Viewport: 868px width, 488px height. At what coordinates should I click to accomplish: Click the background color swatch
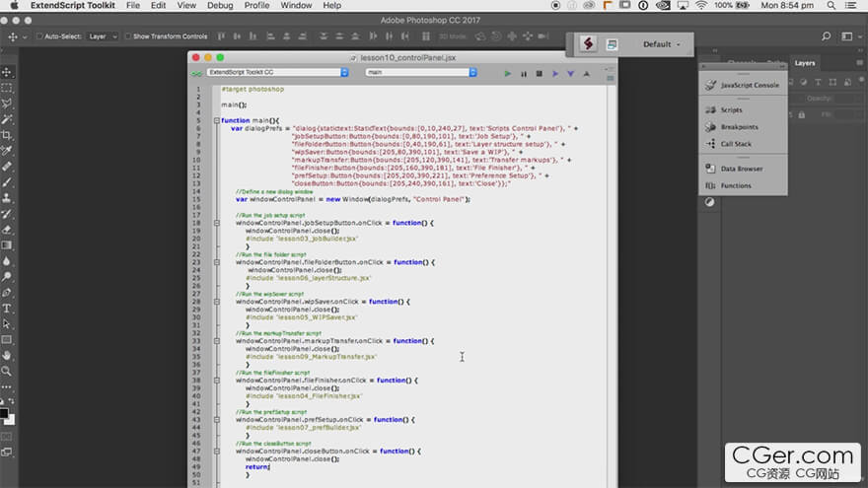click(x=11, y=421)
